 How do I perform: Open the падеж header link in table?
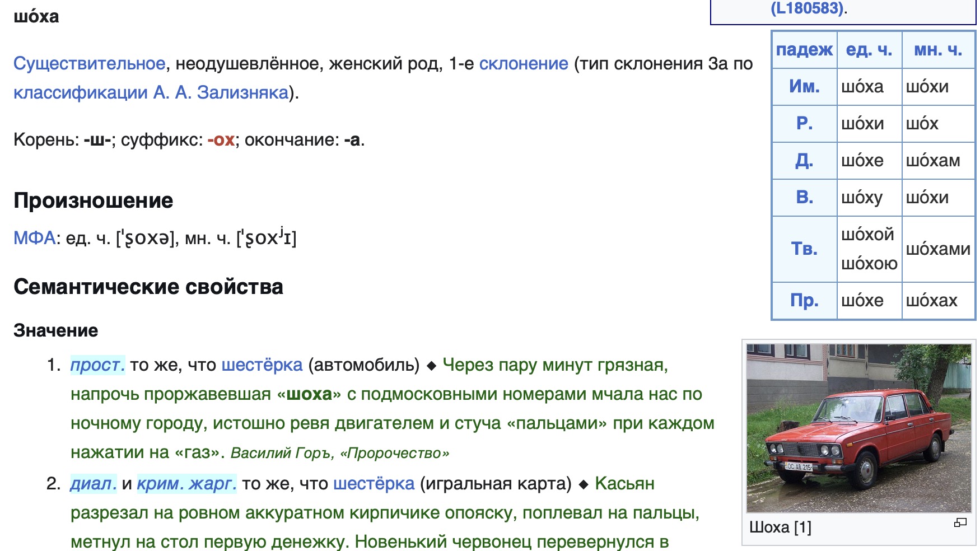click(x=804, y=50)
